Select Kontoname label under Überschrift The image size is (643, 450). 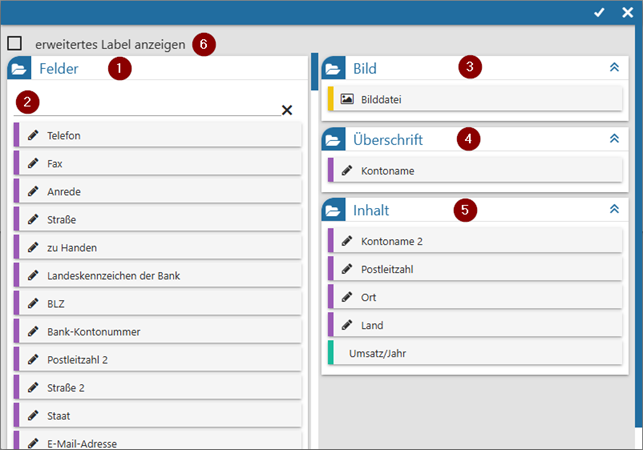click(388, 171)
